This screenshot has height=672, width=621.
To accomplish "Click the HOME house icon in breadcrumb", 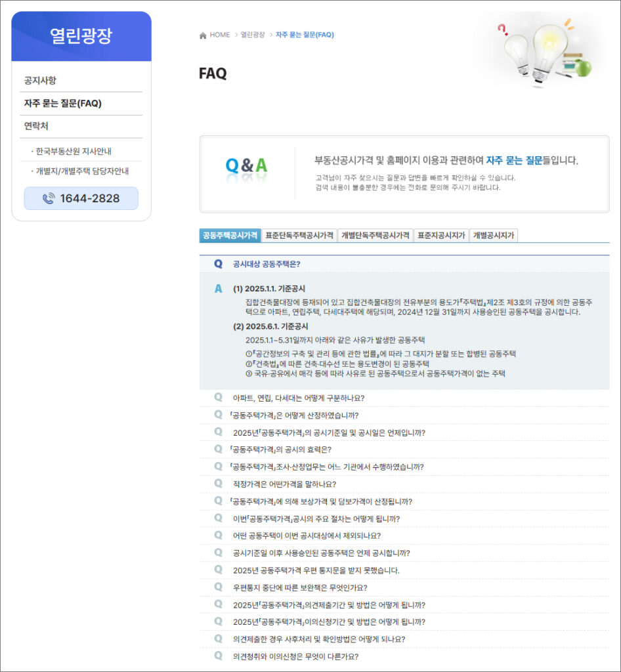I will (203, 35).
